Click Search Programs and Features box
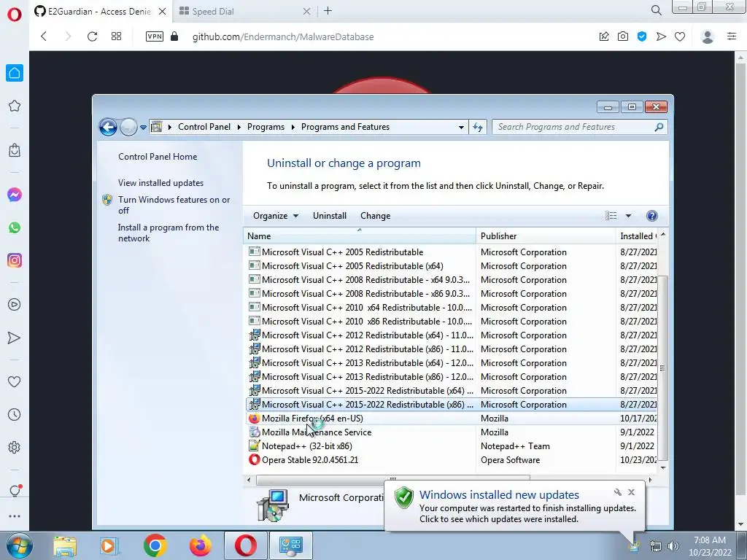 579,127
